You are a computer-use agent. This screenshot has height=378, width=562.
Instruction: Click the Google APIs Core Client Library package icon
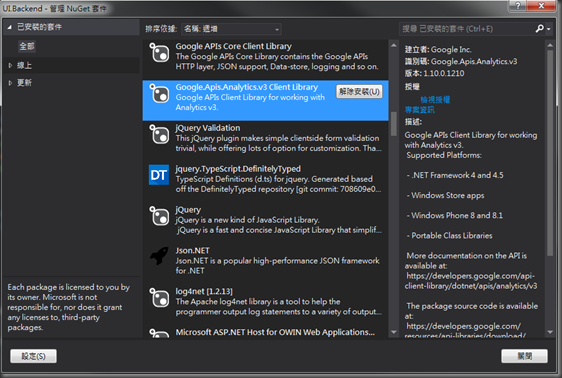click(x=159, y=53)
